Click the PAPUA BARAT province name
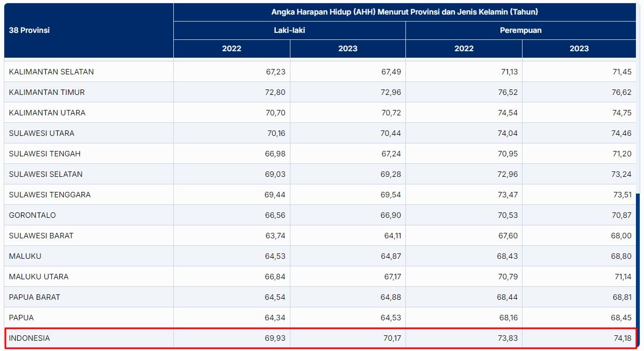 [x=35, y=297]
